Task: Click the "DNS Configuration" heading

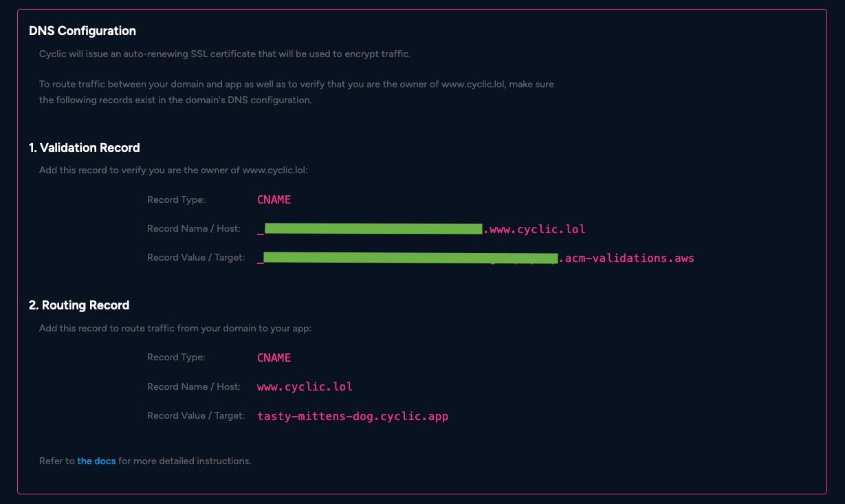Action: tap(83, 31)
